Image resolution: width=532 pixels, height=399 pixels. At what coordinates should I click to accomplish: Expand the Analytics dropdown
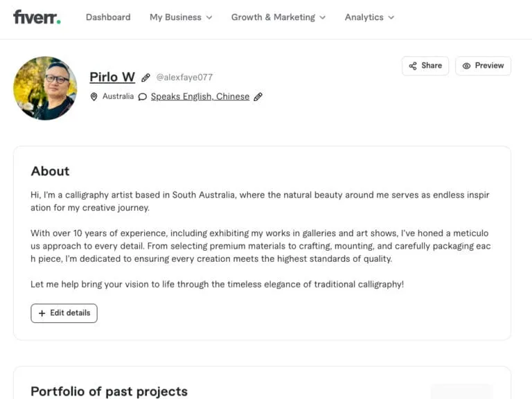click(369, 17)
